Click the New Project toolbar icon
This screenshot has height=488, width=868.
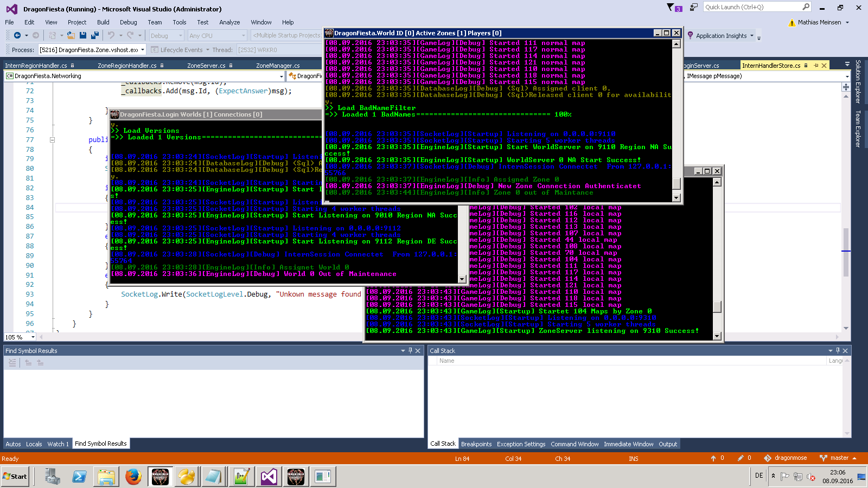point(52,35)
